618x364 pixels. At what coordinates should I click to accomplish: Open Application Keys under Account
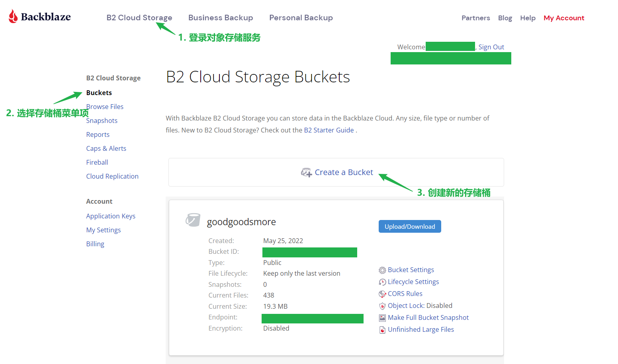point(111,216)
